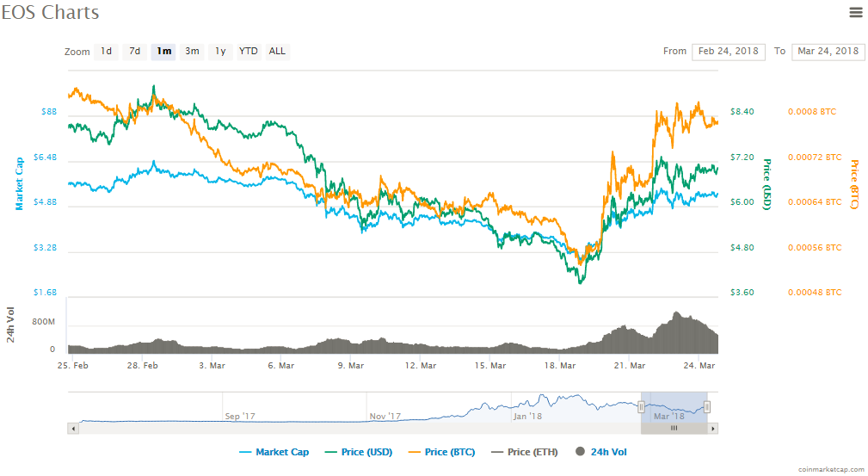Image resolution: width=868 pixels, height=476 pixels.
Task: Click the $8.40 price axis label
Action: point(742,112)
